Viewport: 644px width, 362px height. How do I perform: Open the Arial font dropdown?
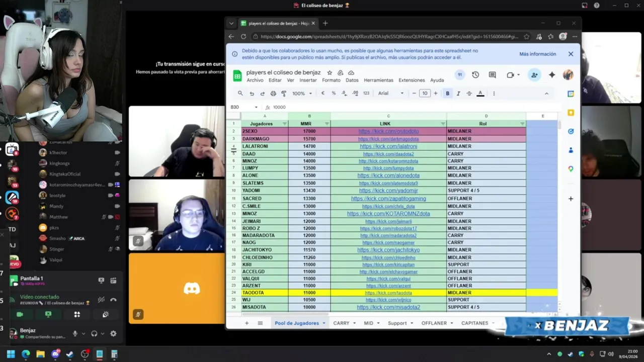tap(391, 94)
